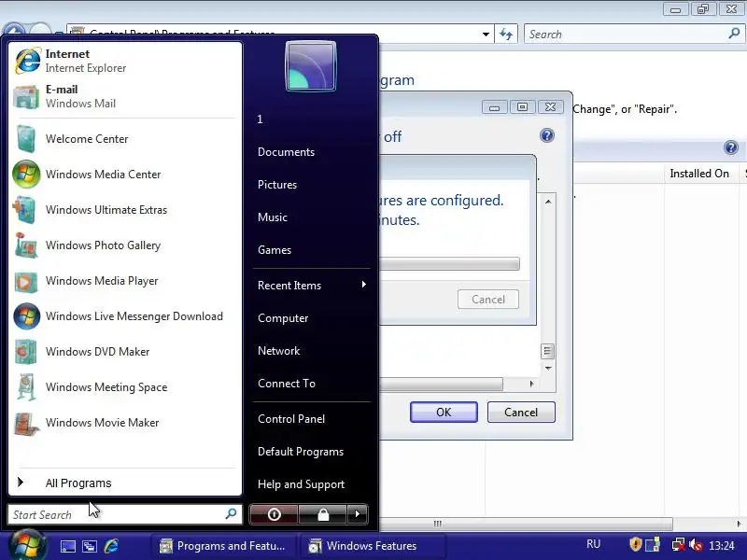Click the Start Search magnifier icon
This screenshot has width=747, height=560.
231,514
